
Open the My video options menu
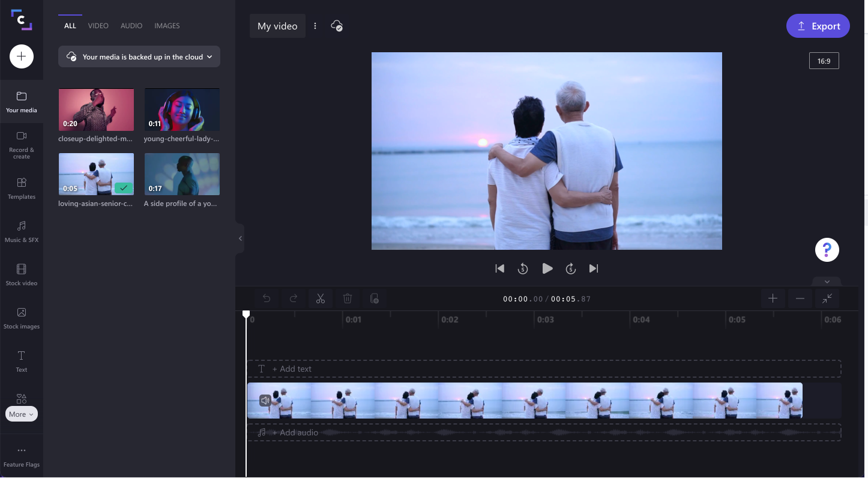click(x=315, y=26)
